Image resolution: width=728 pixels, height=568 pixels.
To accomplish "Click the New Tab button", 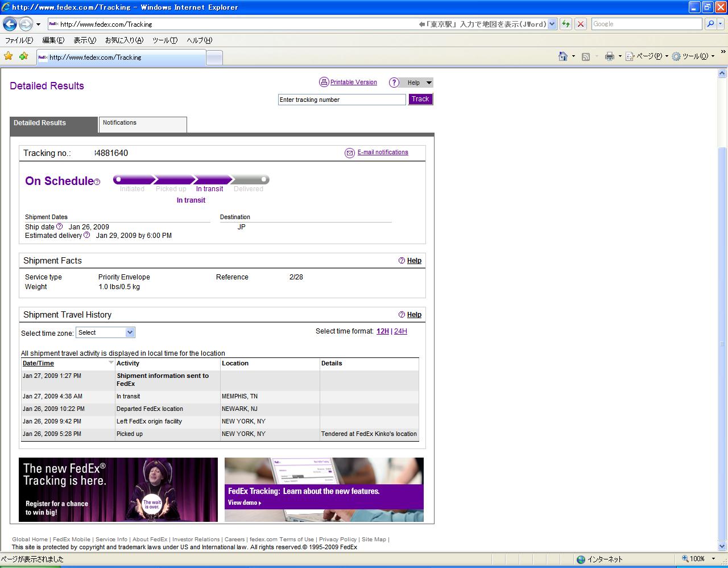I will tap(214, 57).
